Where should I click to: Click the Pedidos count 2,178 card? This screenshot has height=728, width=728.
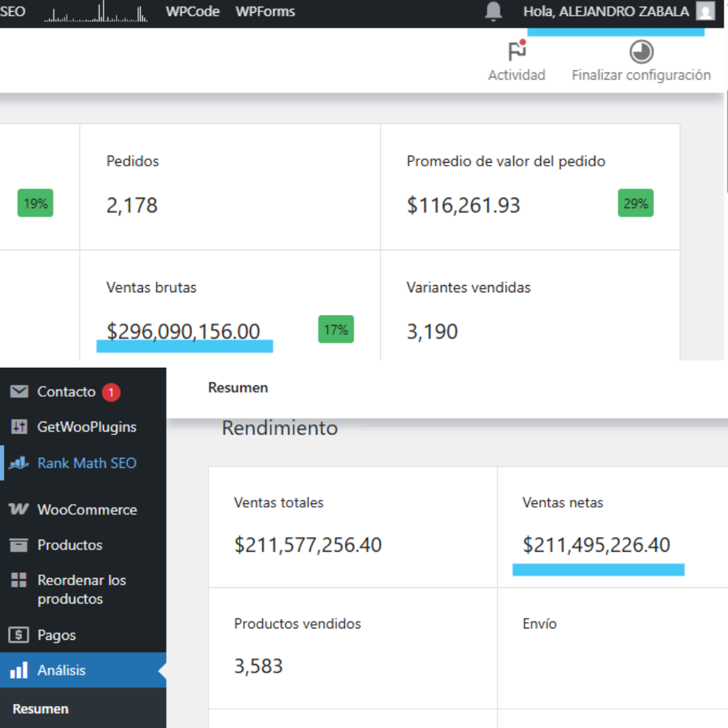(230, 186)
